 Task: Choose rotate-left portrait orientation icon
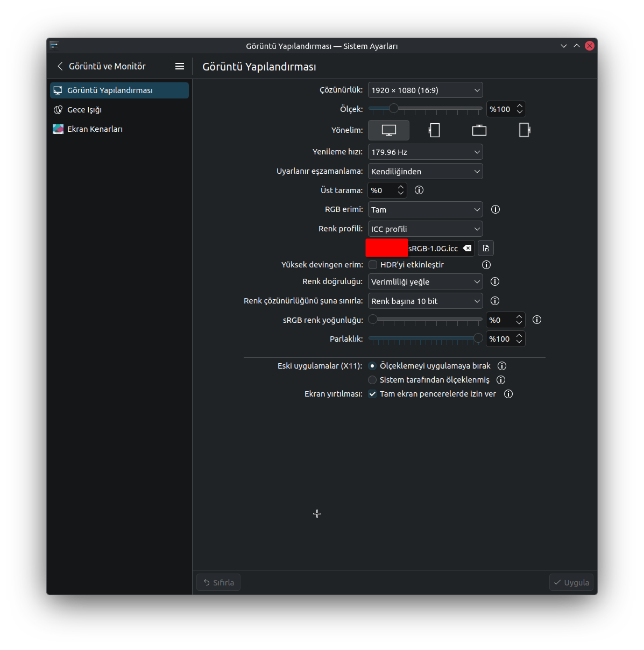point(434,130)
